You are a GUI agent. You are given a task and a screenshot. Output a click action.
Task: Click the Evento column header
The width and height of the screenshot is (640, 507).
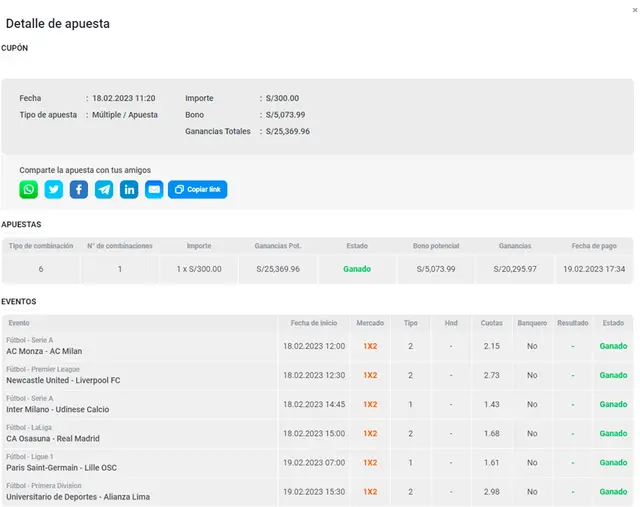coord(20,323)
